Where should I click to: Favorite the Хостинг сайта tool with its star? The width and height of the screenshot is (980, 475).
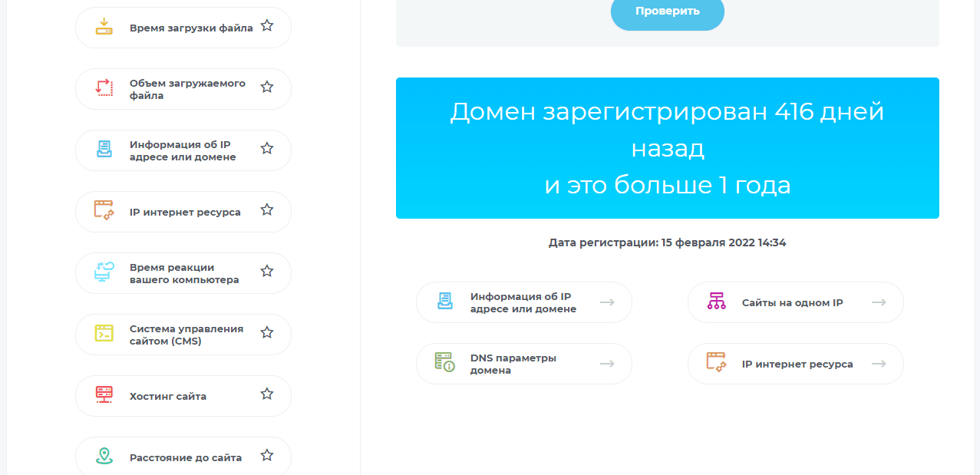[267, 393]
